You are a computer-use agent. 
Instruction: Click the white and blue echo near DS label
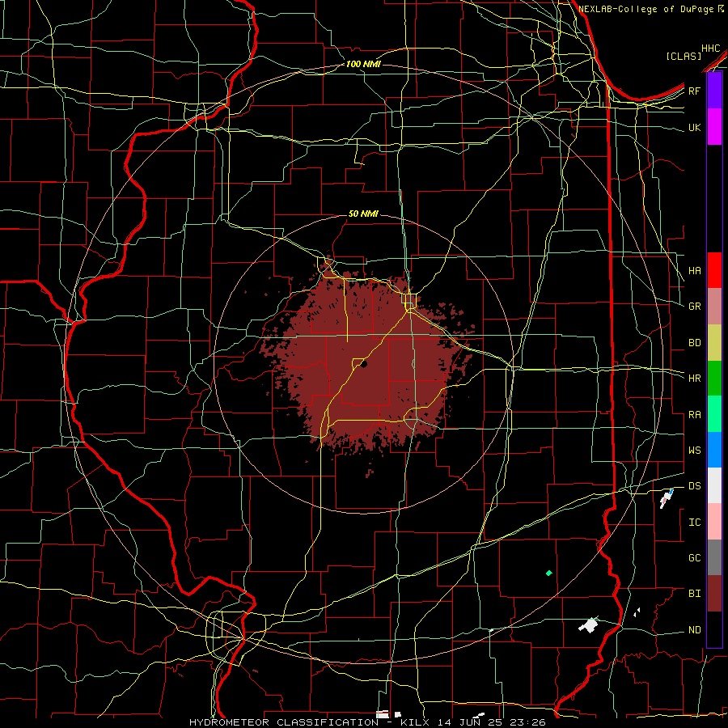click(x=667, y=498)
